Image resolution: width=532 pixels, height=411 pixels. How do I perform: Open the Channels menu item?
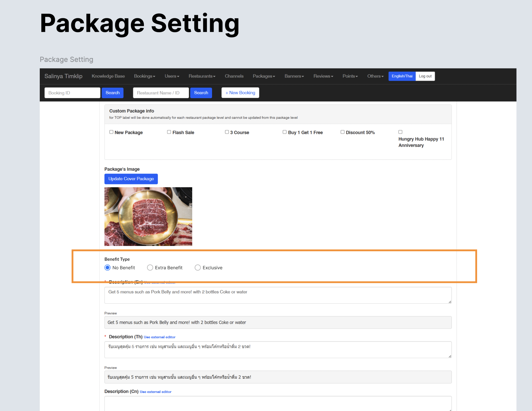click(234, 76)
